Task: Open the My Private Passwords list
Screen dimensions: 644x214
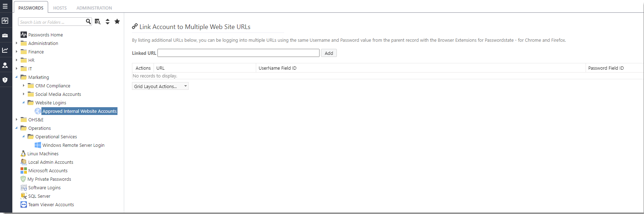Action: pos(49,179)
